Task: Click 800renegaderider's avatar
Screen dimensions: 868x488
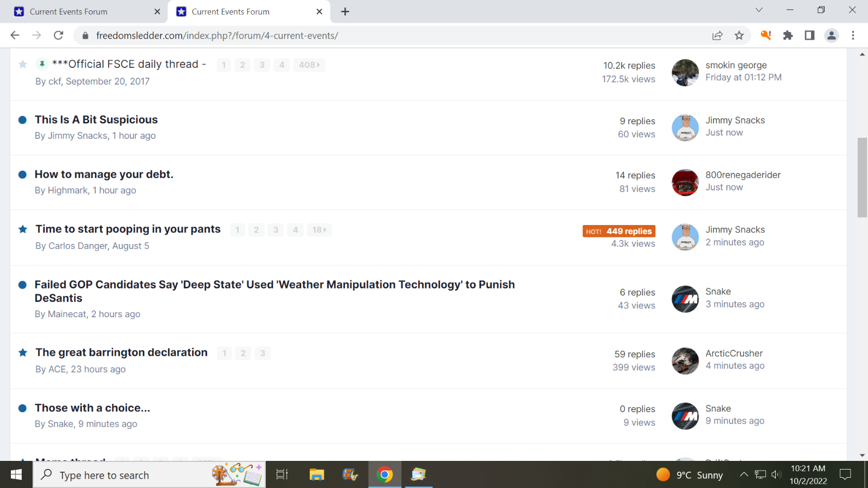Action: [x=685, y=183]
